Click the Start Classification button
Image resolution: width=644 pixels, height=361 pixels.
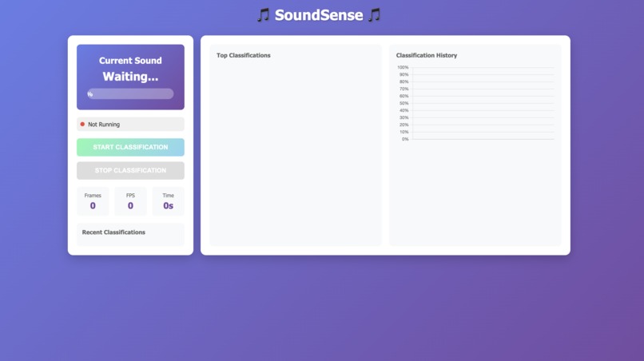point(130,147)
